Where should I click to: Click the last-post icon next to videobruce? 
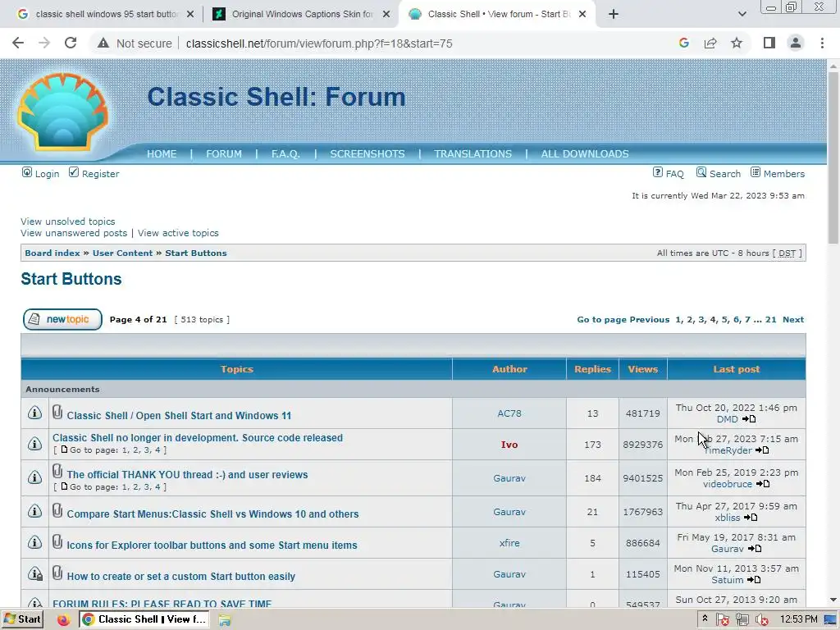(763, 484)
